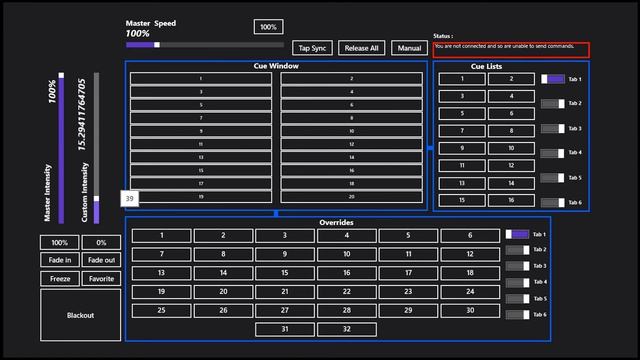
Task: Click the Custom Intensity vertical slider
Action: pyautogui.click(x=96, y=148)
